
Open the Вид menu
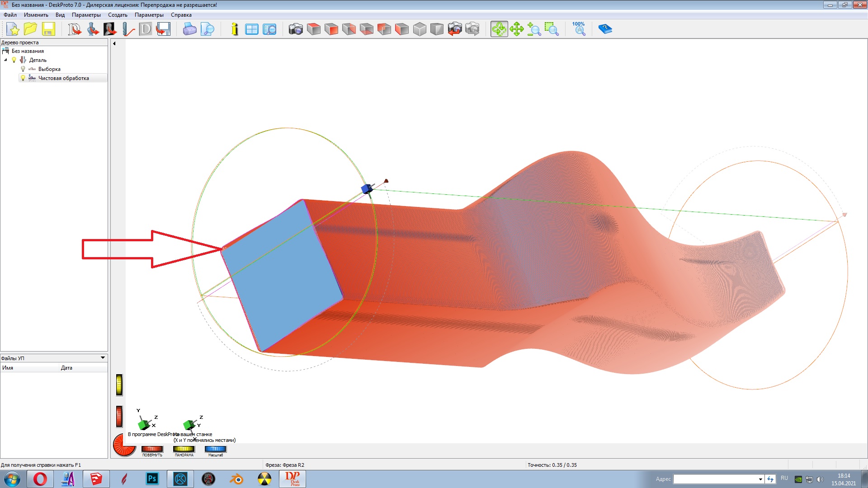[x=60, y=15]
